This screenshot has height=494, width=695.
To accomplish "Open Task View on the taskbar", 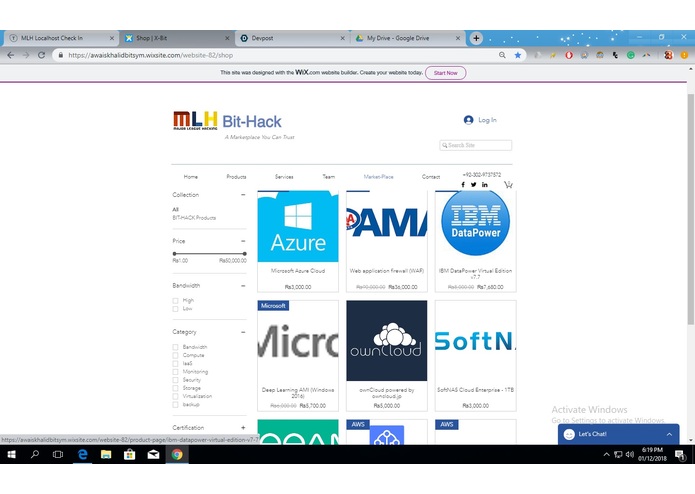I will coord(58,455).
